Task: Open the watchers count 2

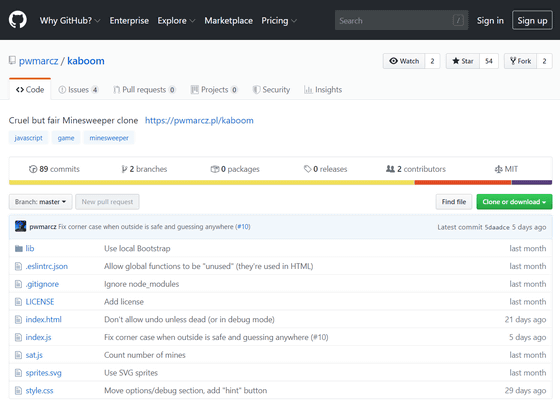Action: pos(432,61)
